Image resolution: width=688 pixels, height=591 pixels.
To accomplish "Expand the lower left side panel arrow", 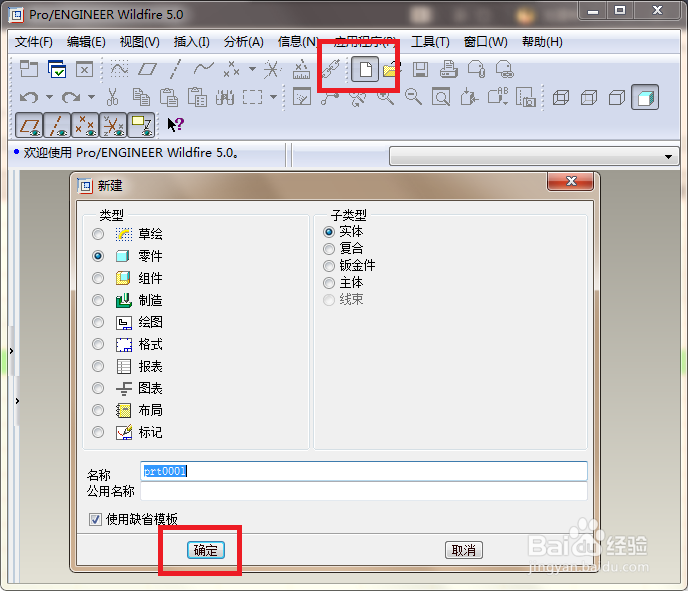I will tap(17, 401).
